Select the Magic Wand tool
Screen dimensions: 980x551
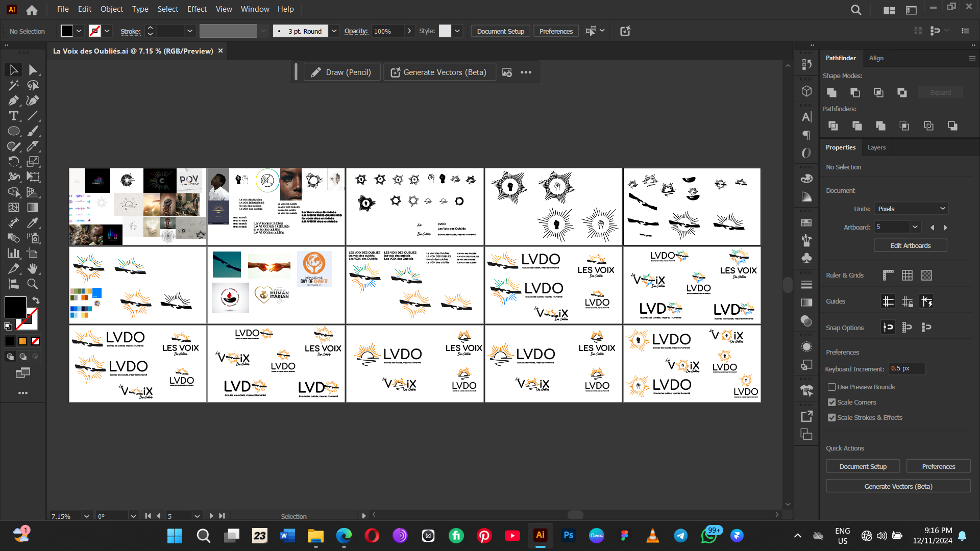[x=14, y=85]
